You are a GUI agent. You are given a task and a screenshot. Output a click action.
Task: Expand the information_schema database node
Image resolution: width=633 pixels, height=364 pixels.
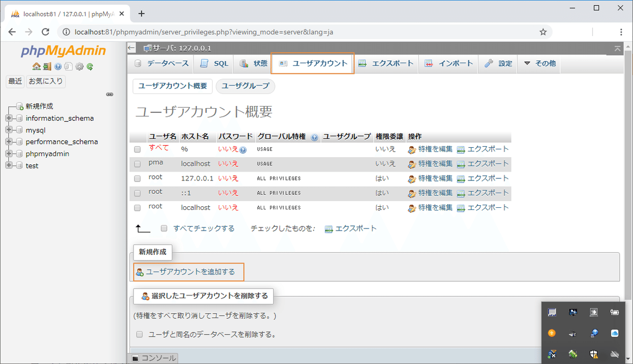(x=9, y=118)
